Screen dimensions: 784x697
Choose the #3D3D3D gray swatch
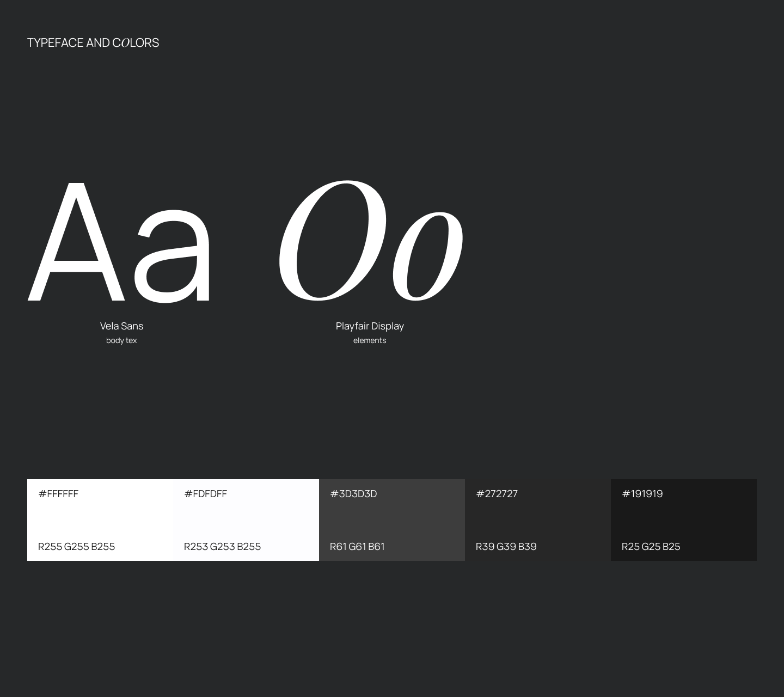[x=392, y=519]
